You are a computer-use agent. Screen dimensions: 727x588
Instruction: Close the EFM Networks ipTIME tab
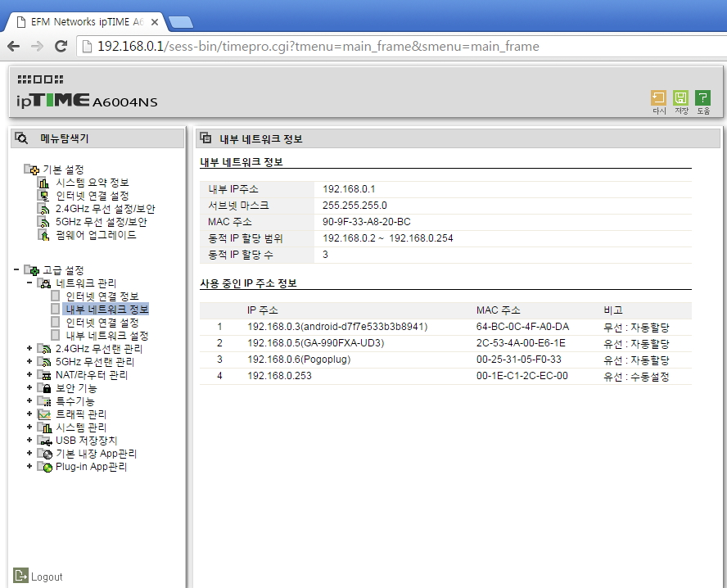tap(155, 22)
